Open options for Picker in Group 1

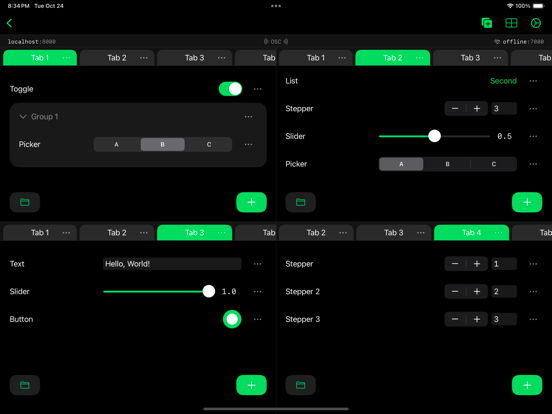pyautogui.click(x=248, y=144)
